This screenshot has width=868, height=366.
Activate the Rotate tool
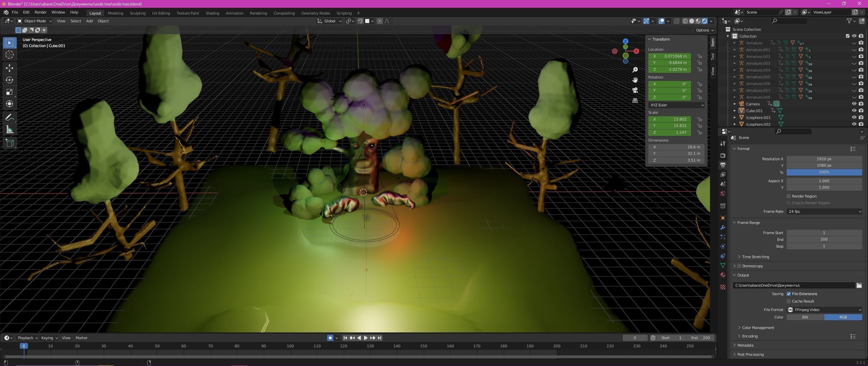click(9, 80)
